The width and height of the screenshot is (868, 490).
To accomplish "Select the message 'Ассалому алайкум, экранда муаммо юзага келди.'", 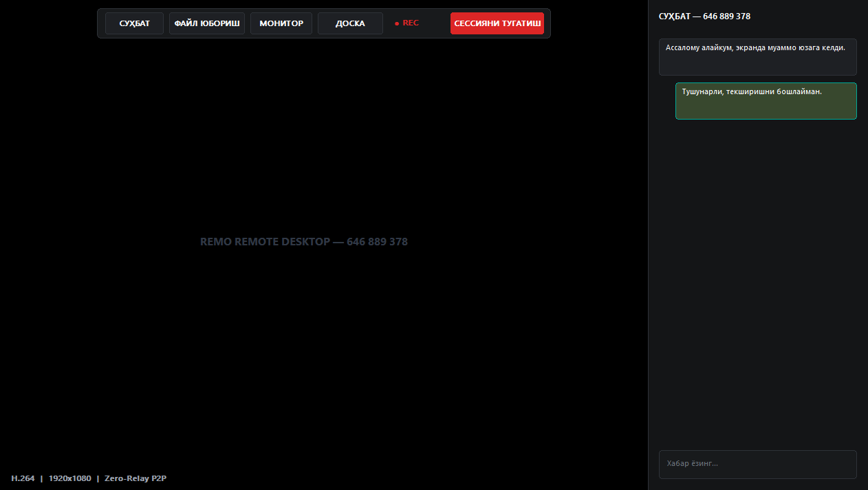I will [x=758, y=57].
